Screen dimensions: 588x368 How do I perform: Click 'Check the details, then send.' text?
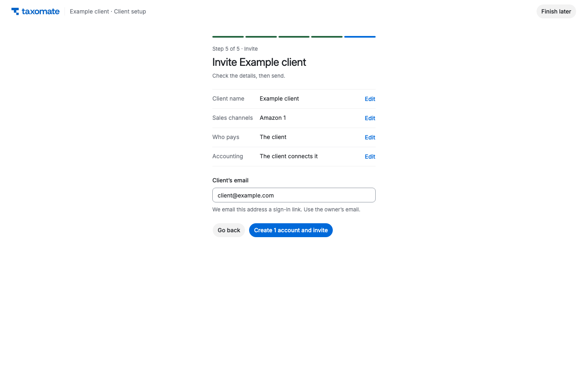[x=249, y=76]
